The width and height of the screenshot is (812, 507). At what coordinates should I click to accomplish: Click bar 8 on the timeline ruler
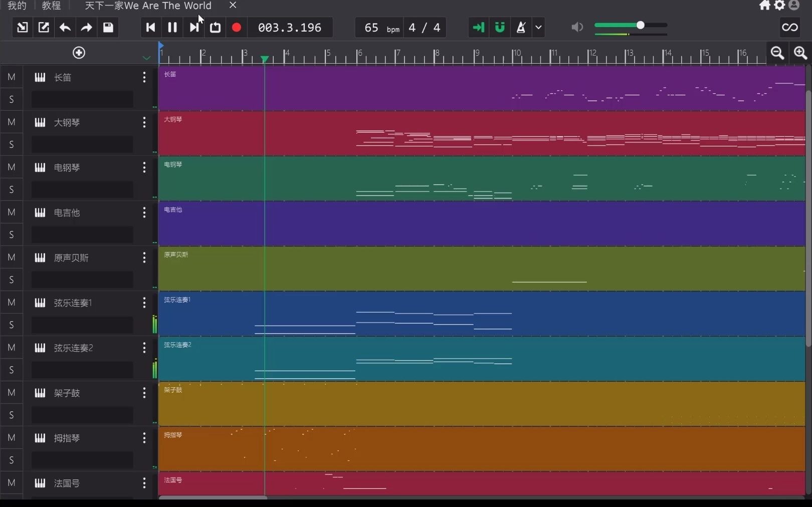[437, 53]
